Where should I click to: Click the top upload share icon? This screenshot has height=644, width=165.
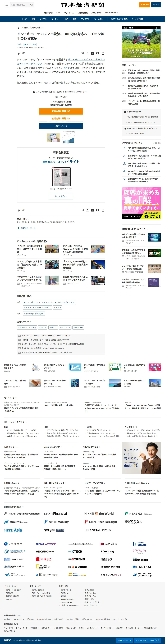click(103, 53)
